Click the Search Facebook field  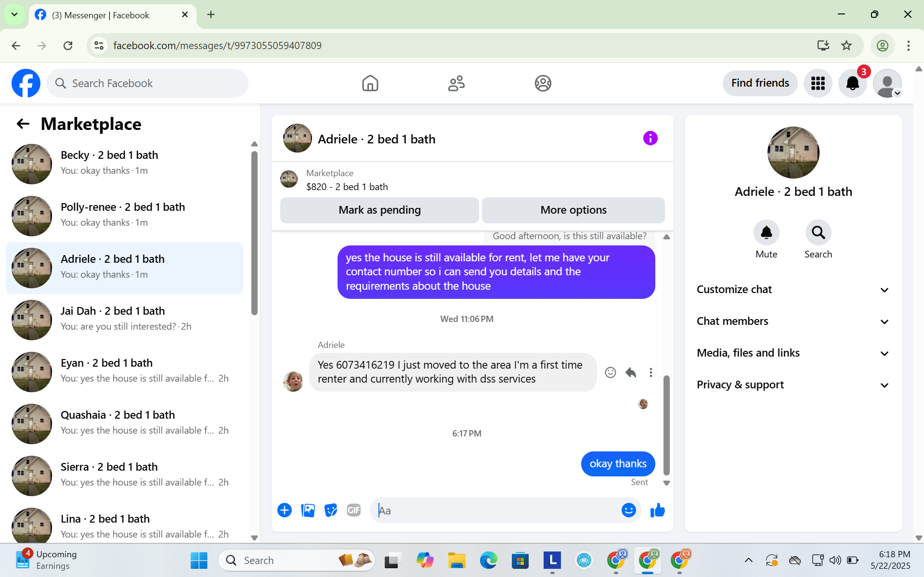[x=147, y=83]
